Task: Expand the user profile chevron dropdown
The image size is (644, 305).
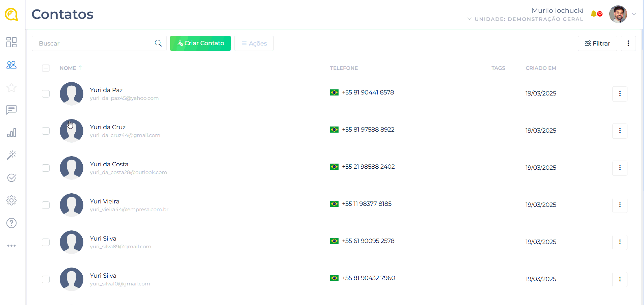Action: pyautogui.click(x=634, y=14)
